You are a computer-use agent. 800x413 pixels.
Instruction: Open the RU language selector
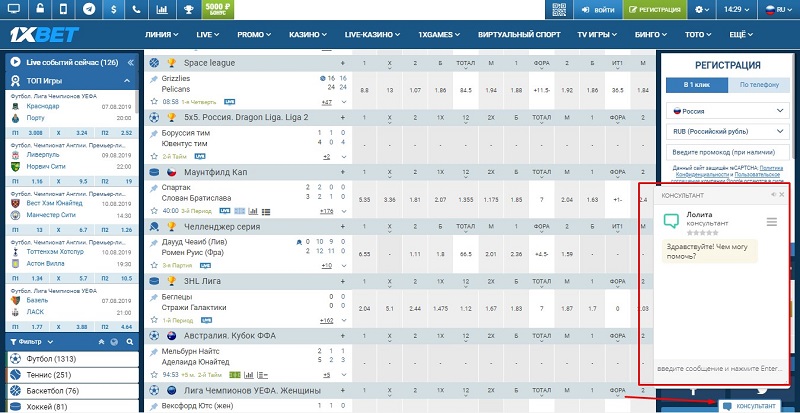776,9
